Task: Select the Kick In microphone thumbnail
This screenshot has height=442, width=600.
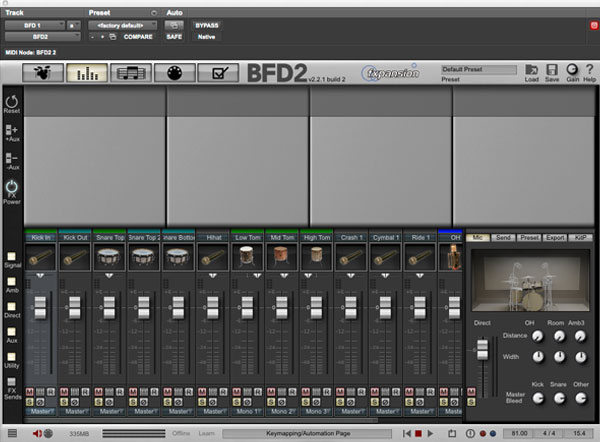Action: [40, 258]
